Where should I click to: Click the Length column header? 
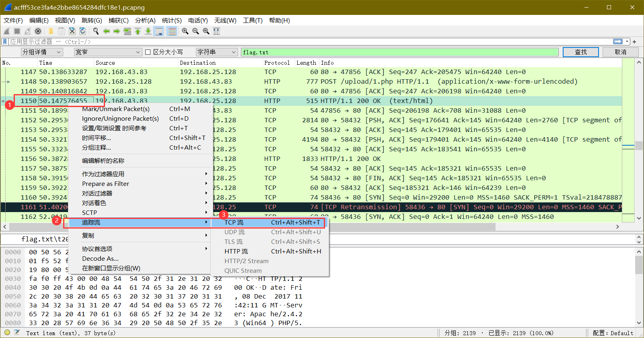tap(307, 63)
